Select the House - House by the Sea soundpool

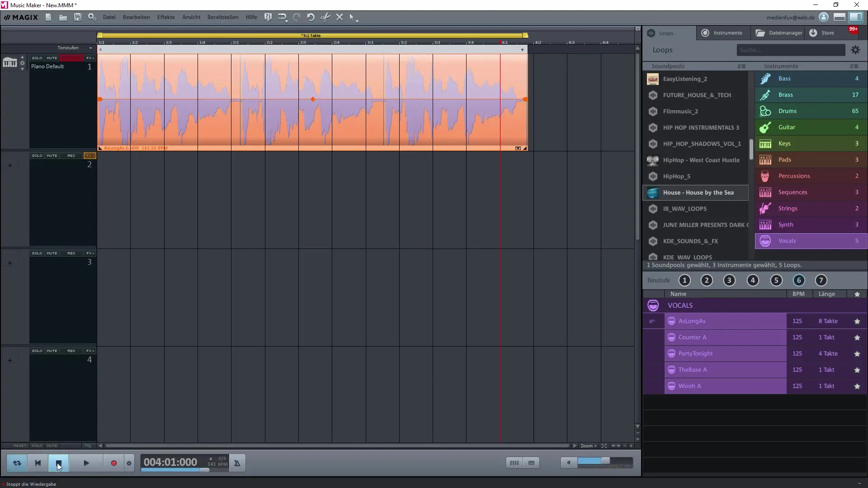tap(696, 192)
